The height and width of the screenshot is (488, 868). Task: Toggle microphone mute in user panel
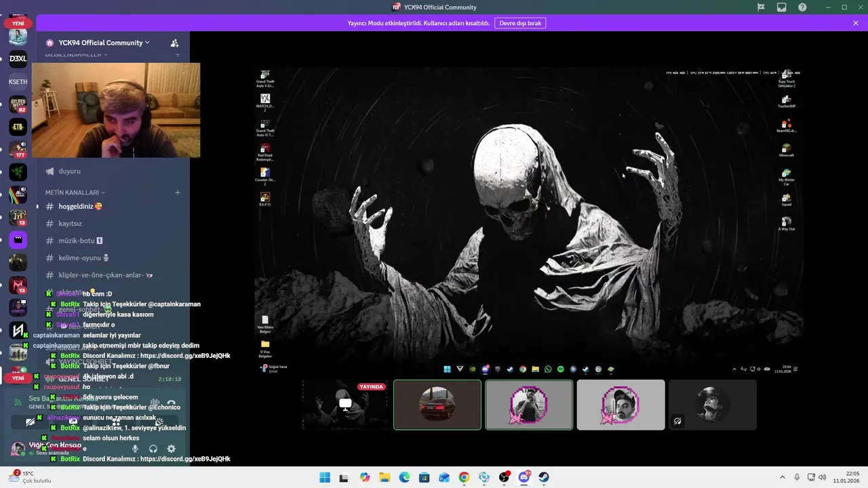click(x=135, y=449)
